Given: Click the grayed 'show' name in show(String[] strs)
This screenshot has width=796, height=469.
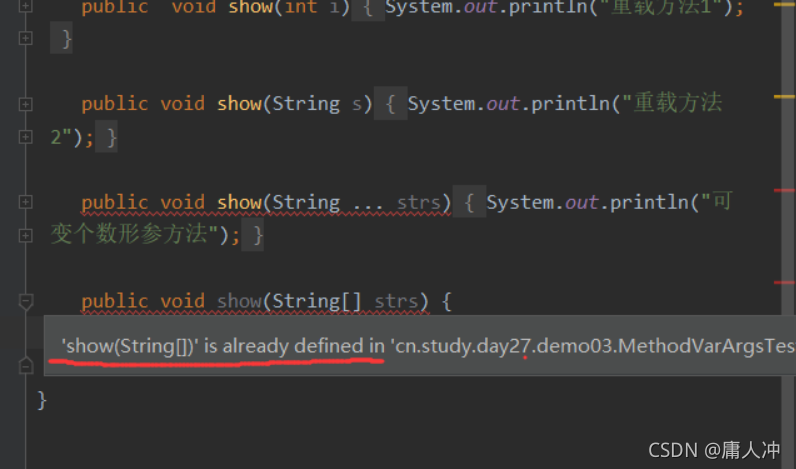Looking at the screenshot, I should pos(239,301).
